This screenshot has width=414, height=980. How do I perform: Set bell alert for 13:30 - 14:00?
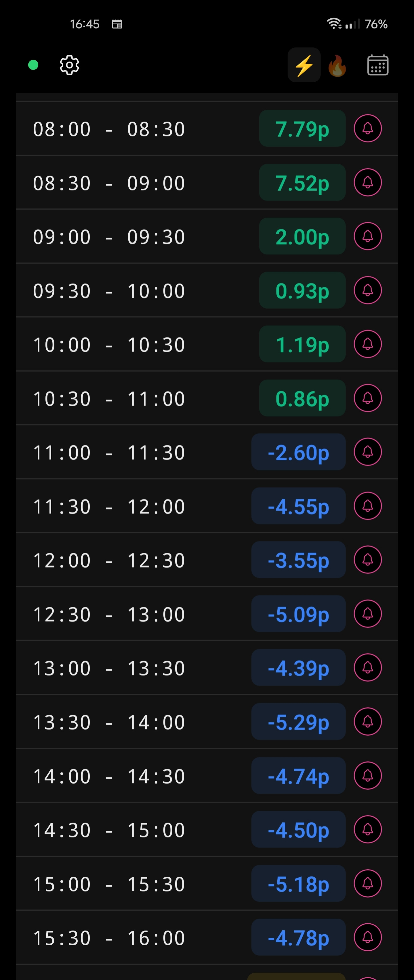[x=368, y=722]
